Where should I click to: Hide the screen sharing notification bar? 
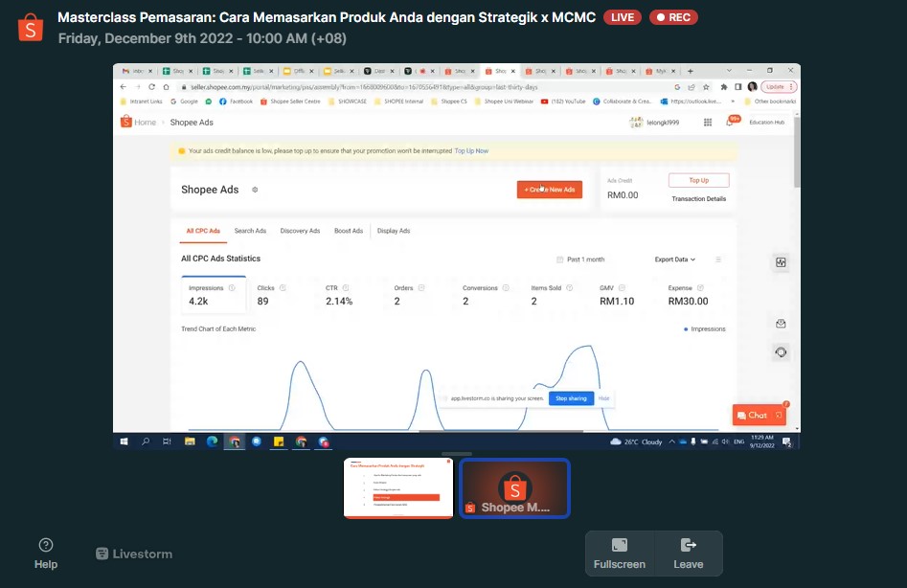pos(604,398)
